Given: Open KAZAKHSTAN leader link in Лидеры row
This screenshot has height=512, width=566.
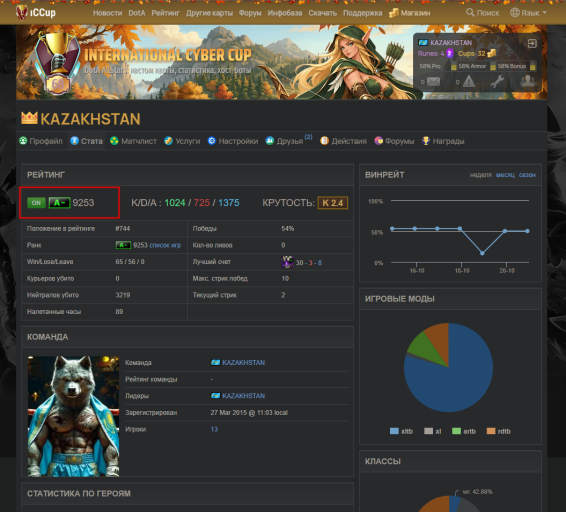Looking at the screenshot, I should coord(243,396).
